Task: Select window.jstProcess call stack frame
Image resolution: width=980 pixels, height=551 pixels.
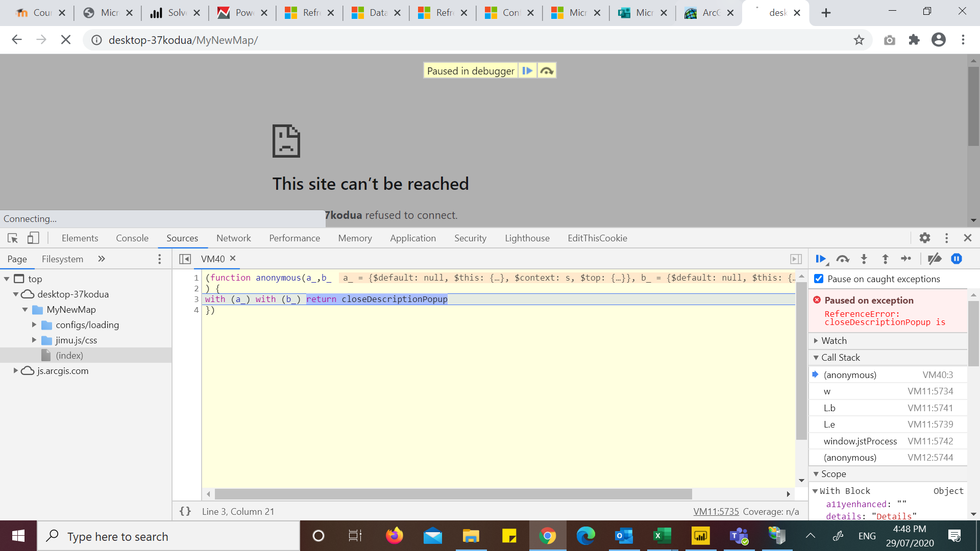Action: point(860,441)
